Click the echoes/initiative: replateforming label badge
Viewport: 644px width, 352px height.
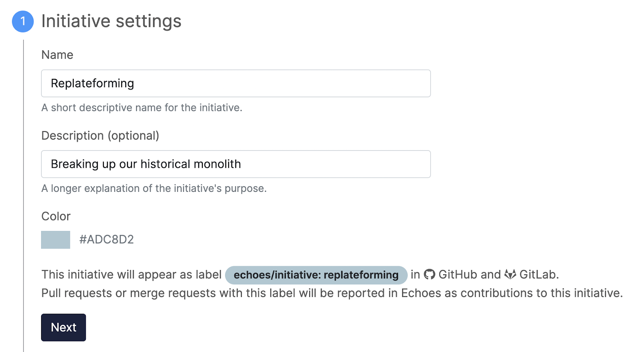point(316,275)
